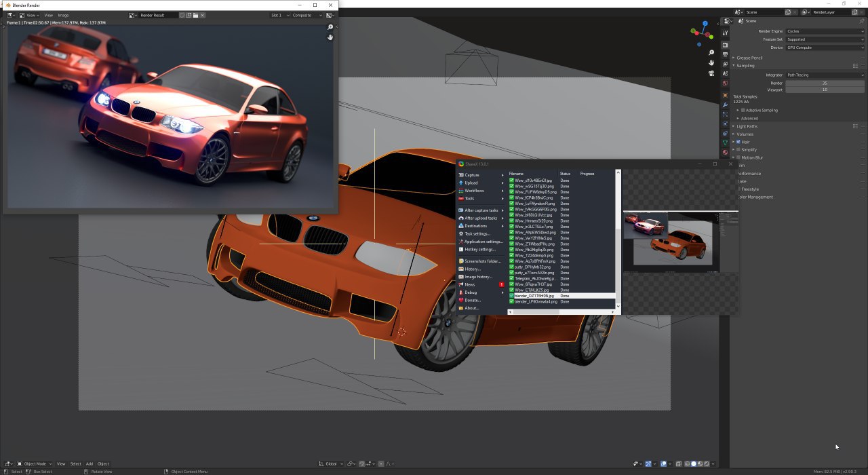This screenshot has height=475, width=868.
Task: Select wireframe viewport shading mode
Action: 687,463
